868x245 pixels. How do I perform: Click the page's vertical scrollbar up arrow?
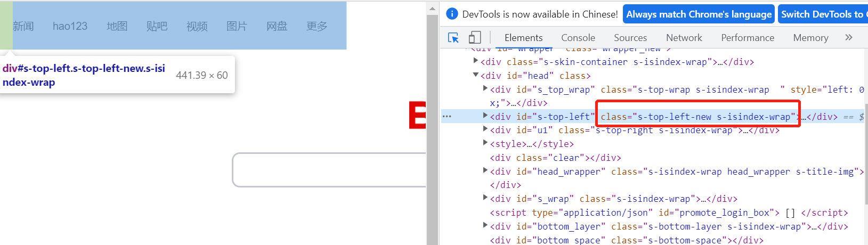(432, 9)
